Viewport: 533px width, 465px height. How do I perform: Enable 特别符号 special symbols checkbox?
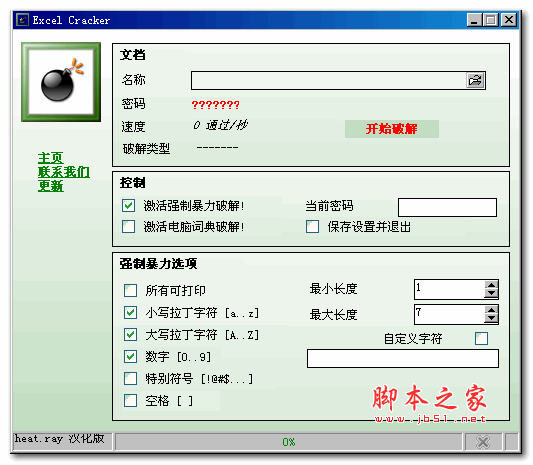[131, 379]
